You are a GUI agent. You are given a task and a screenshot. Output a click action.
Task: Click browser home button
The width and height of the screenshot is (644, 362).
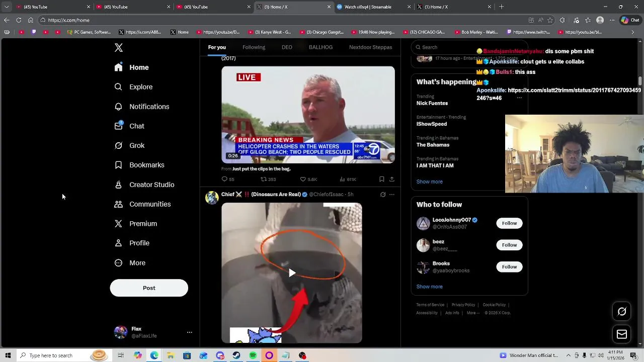tap(31, 20)
